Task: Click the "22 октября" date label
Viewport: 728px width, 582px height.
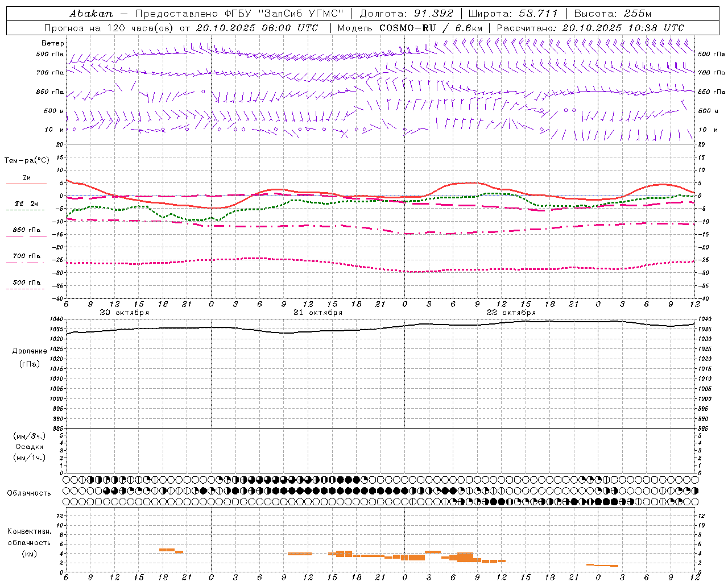Action: (x=511, y=313)
